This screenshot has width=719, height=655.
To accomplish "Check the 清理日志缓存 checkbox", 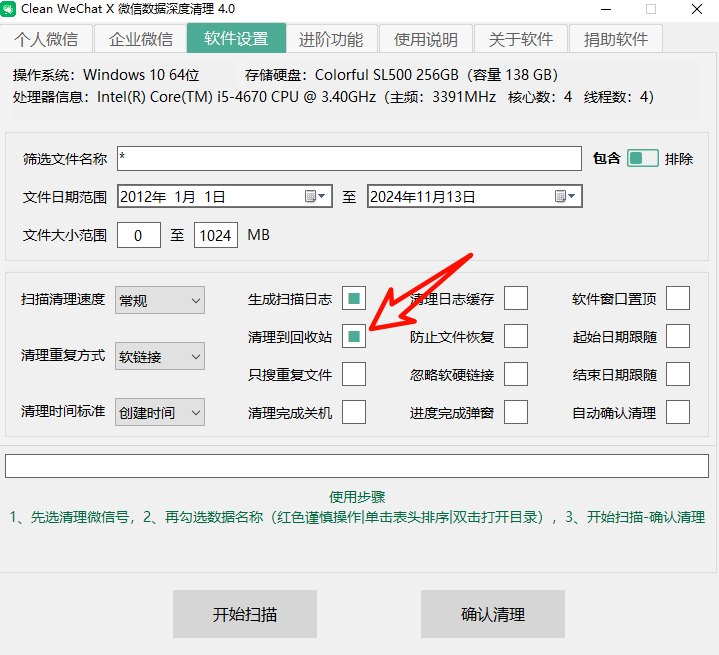I will 516,299.
